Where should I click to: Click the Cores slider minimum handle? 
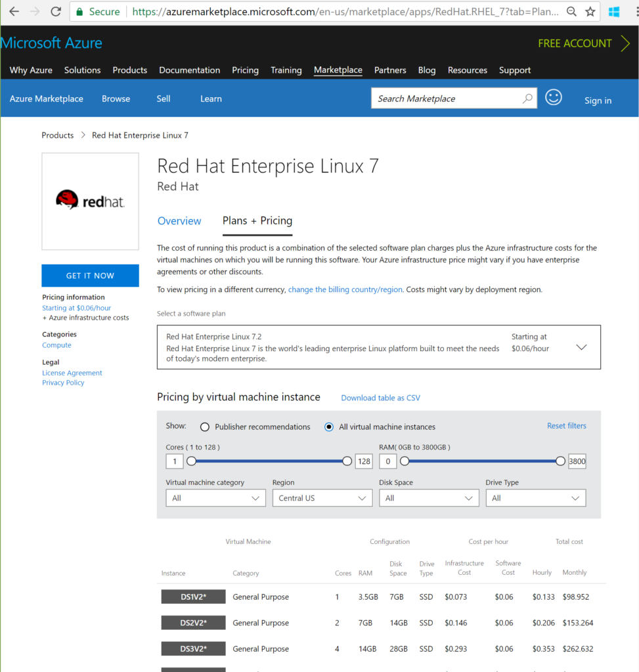tap(191, 461)
